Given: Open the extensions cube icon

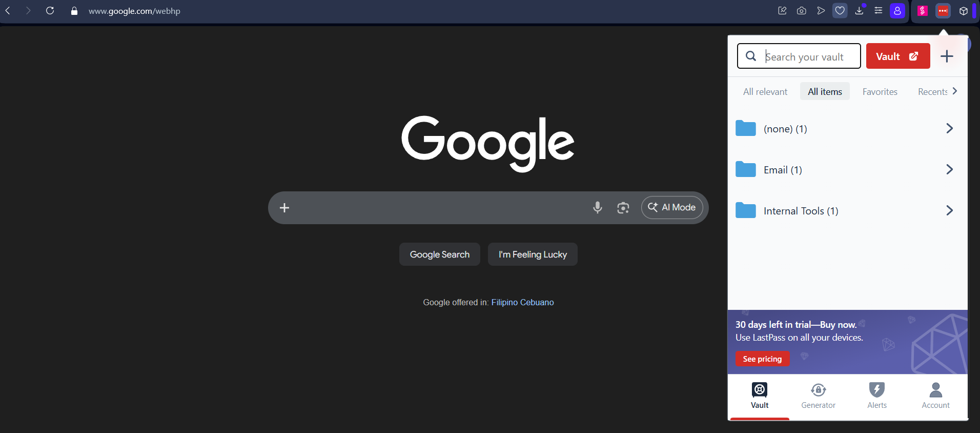Looking at the screenshot, I should click(x=964, y=11).
